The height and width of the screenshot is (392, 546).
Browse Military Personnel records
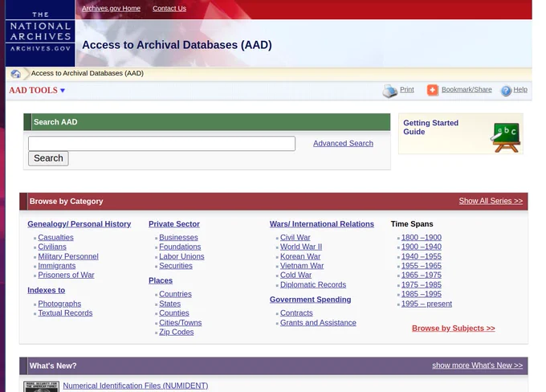(68, 256)
